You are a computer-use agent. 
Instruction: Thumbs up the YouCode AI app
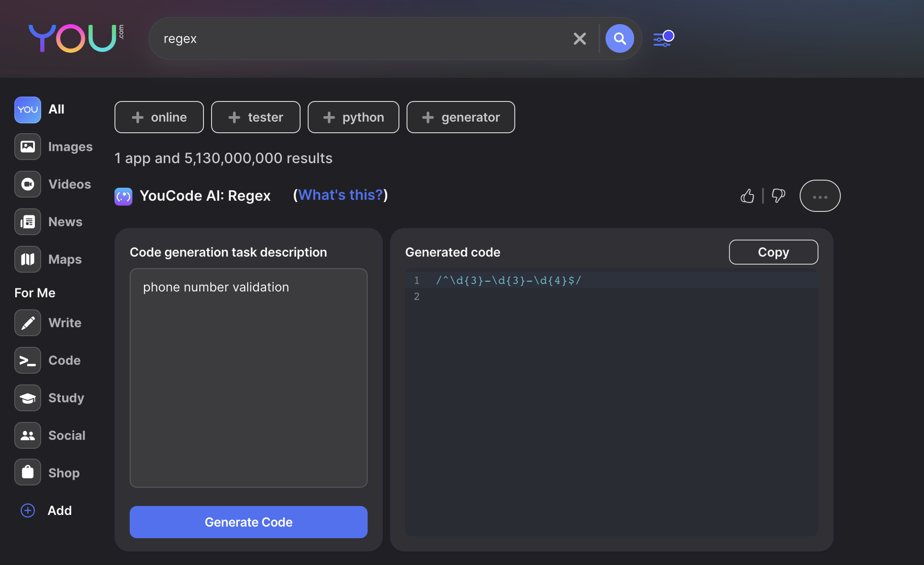[x=747, y=196]
